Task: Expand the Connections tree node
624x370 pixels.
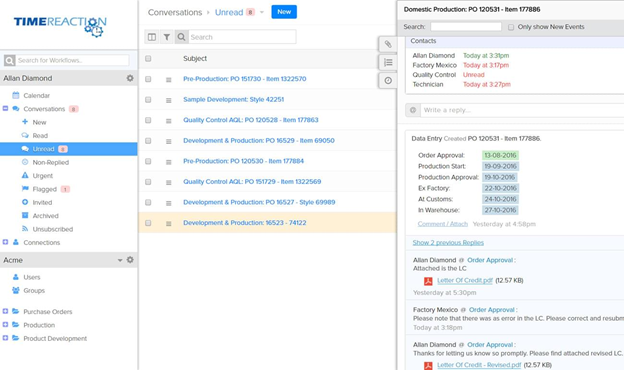Action: tap(5, 242)
